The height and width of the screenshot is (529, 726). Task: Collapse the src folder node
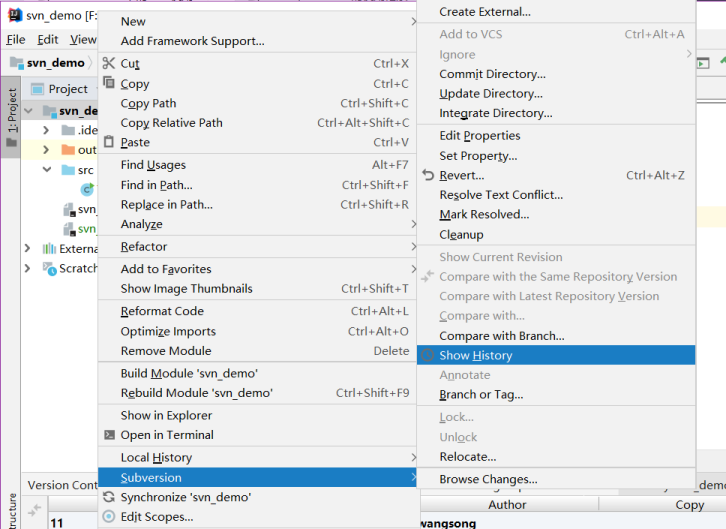tap(46, 170)
